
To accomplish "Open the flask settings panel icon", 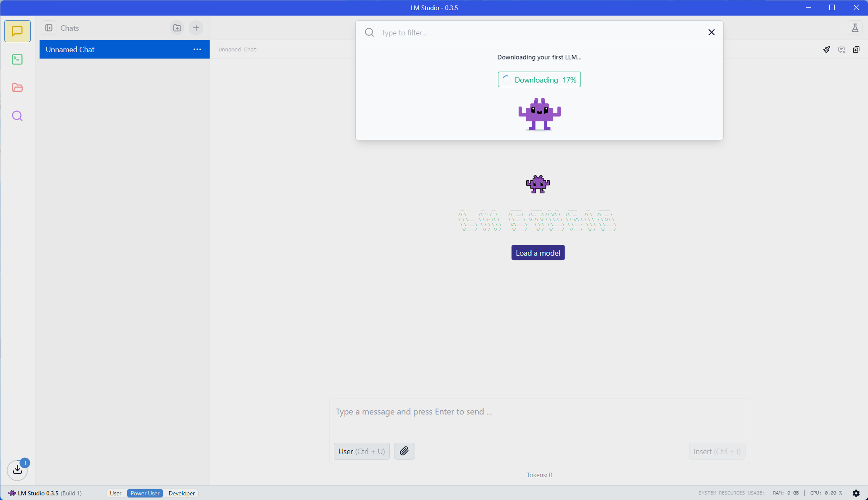I will pos(855,28).
